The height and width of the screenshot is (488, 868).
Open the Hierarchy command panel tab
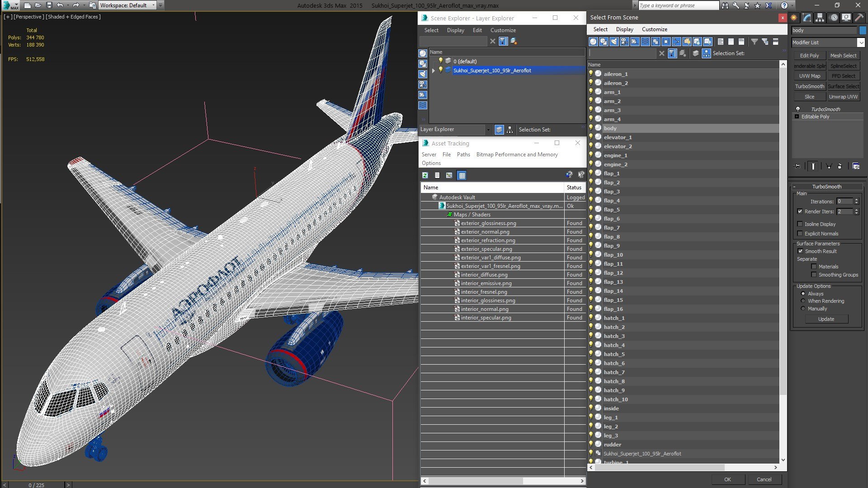coord(820,18)
